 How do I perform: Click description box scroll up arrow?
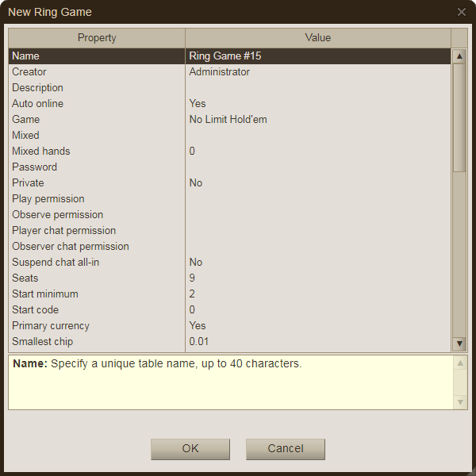coord(459,363)
